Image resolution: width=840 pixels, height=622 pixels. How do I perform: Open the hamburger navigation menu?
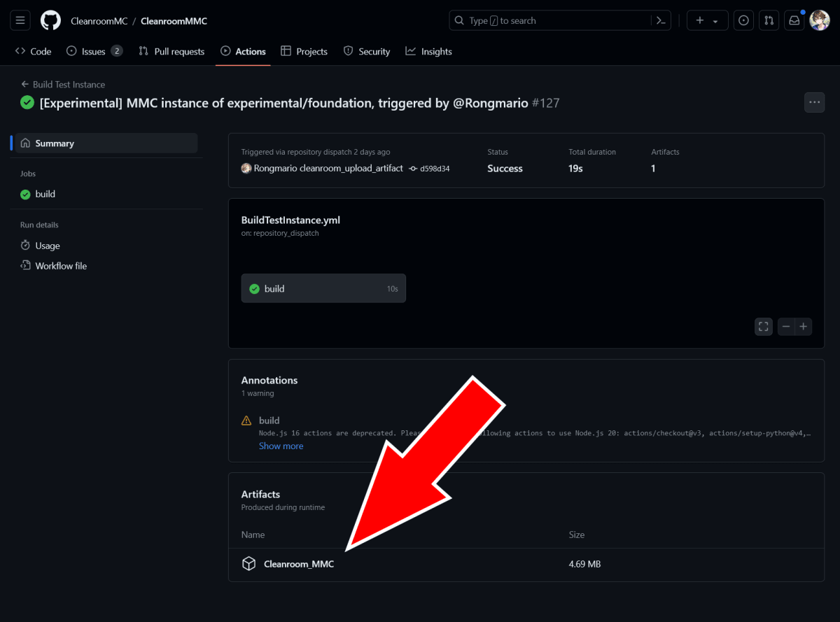tap(20, 20)
